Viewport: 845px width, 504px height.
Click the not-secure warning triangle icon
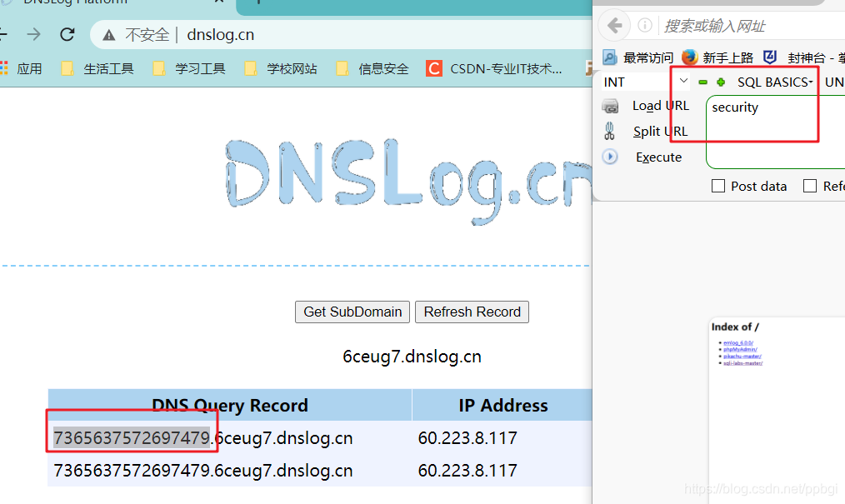click(x=109, y=36)
